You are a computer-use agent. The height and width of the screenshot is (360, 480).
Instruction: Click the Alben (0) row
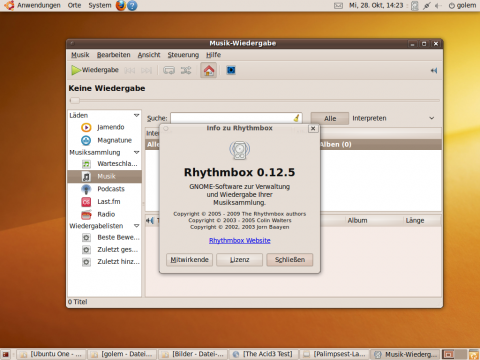pos(381,144)
